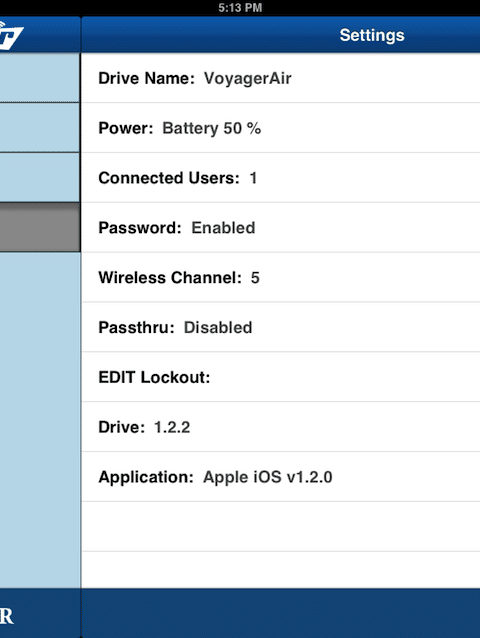Open the Power Battery 50 % row
Screen dimensions: 480x638
(x=281, y=128)
